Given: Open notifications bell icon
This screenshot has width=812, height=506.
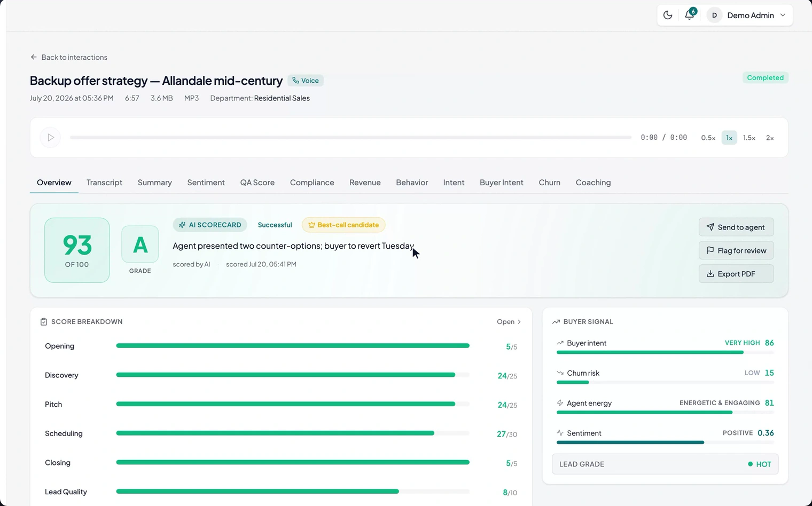Looking at the screenshot, I should tap(690, 15).
